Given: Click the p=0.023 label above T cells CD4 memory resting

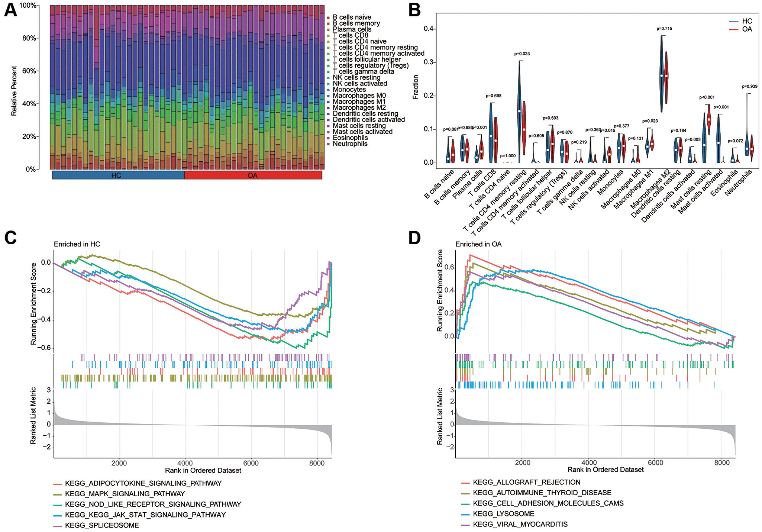Looking at the screenshot, I should click(x=522, y=54).
